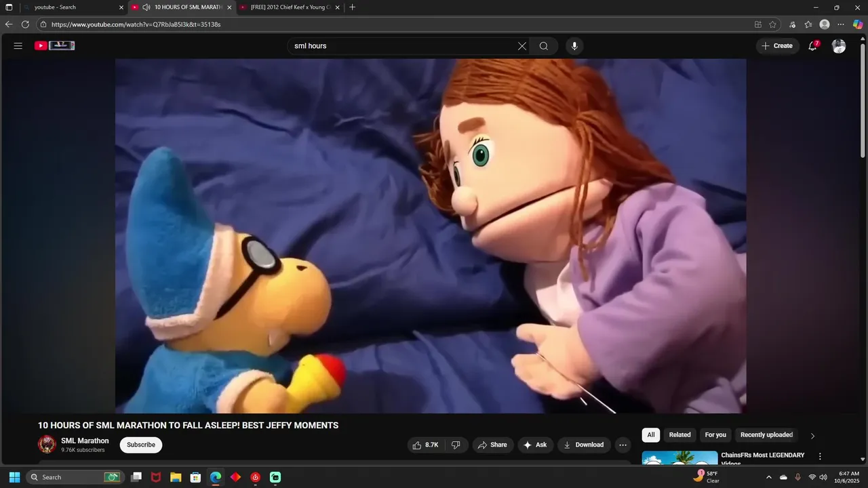Open the Ask AI button

[x=536, y=445]
